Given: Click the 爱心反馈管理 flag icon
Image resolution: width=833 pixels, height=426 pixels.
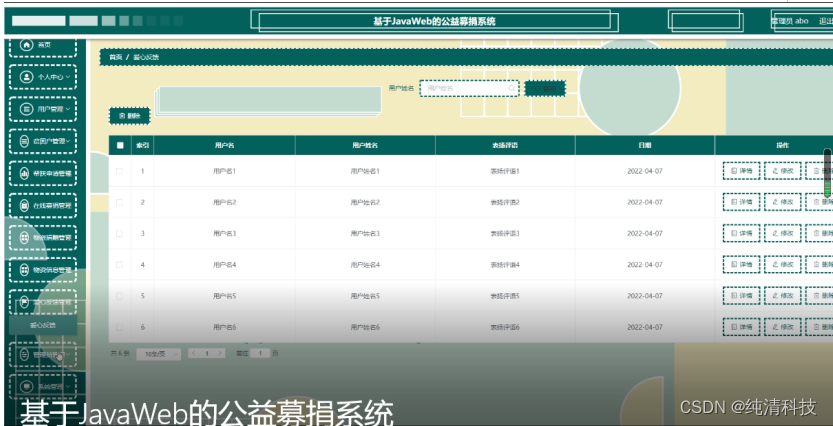Looking at the screenshot, I should point(24,302).
